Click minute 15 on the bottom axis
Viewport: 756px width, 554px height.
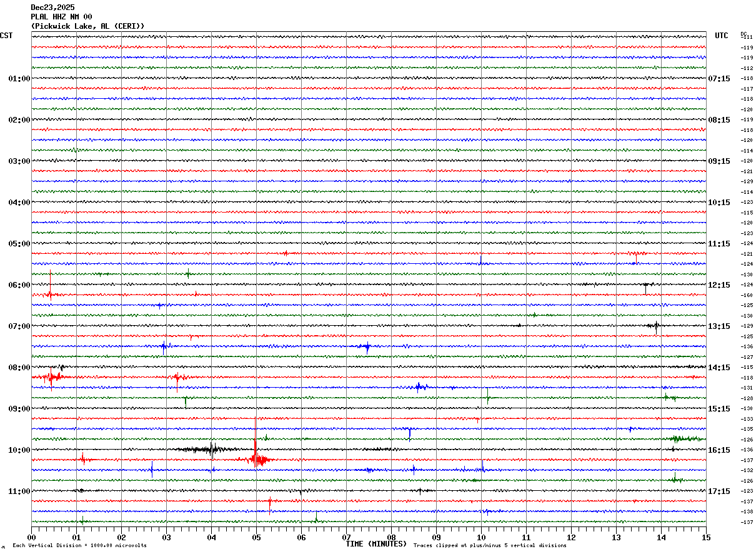(706, 537)
